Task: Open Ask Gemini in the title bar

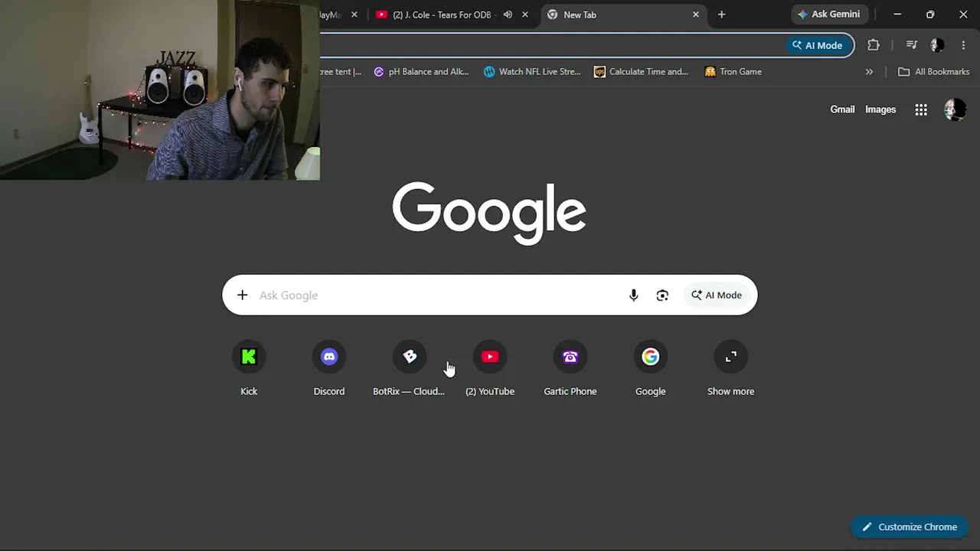Action: pos(829,15)
